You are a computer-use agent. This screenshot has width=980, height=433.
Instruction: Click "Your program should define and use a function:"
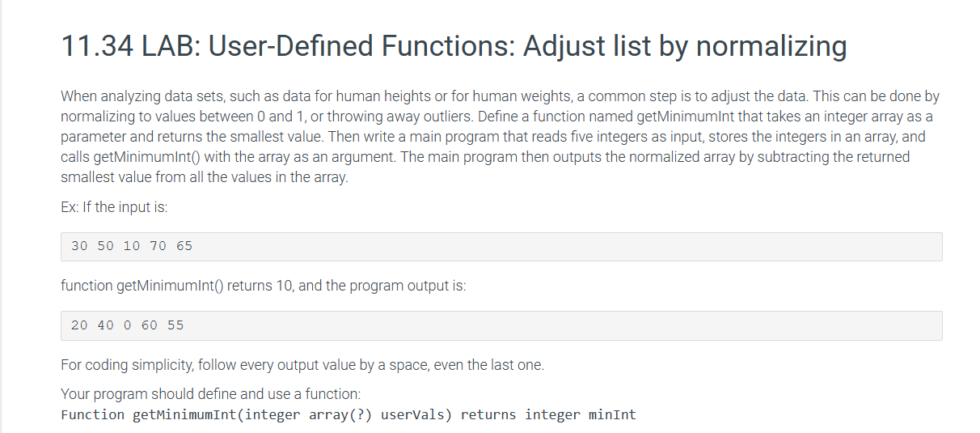(211, 394)
